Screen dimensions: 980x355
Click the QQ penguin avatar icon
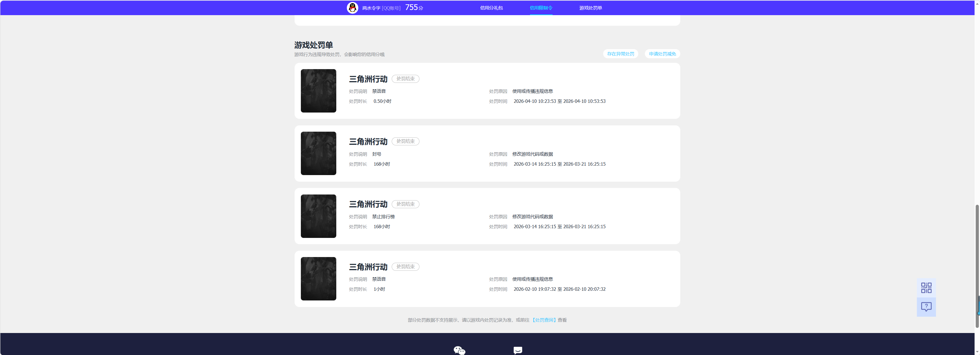tap(352, 8)
